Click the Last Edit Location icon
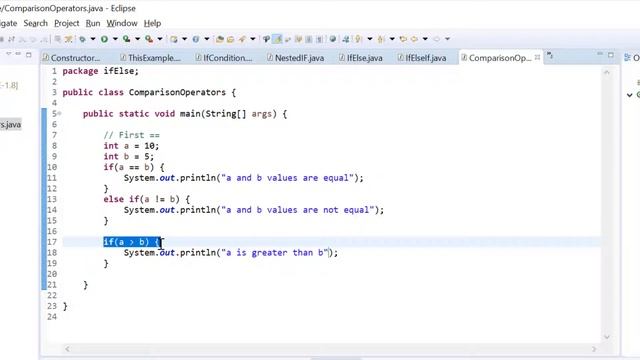The width and height of the screenshot is (640, 360). point(403,39)
